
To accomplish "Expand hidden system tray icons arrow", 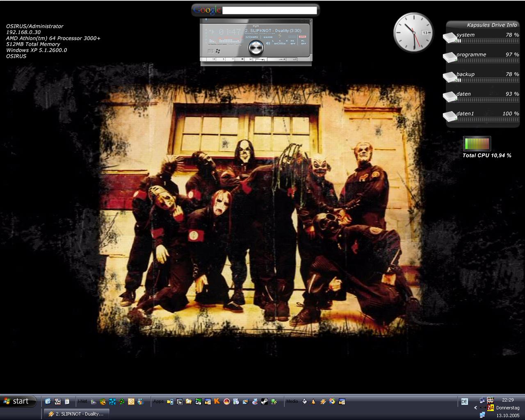I will [x=475, y=408].
